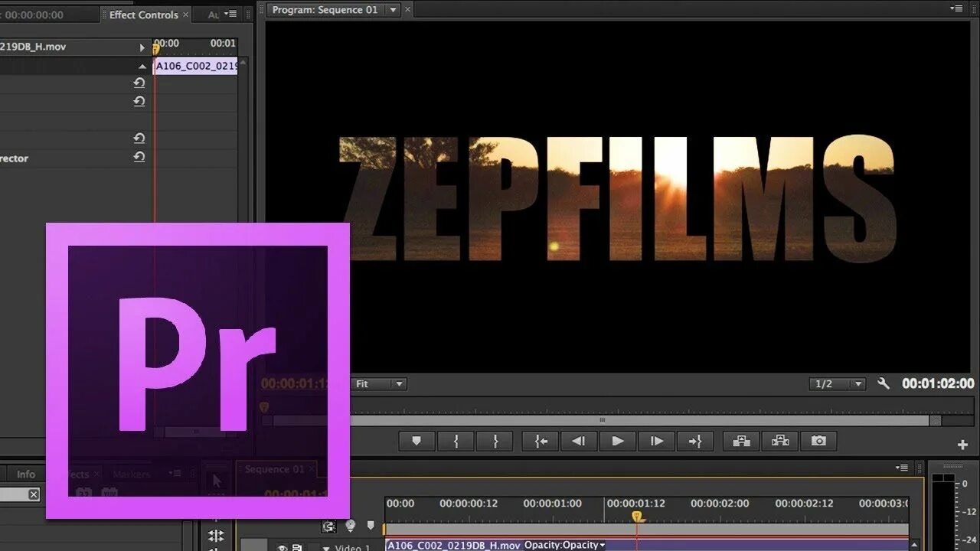This screenshot has height=551, width=980.
Task: Select the Program: Sequence 01 tab
Action: pyautogui.click(x=325, y=9)
